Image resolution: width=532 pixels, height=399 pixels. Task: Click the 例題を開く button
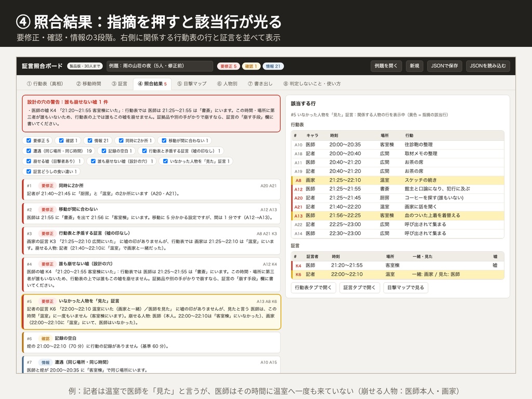coord(386,66)
